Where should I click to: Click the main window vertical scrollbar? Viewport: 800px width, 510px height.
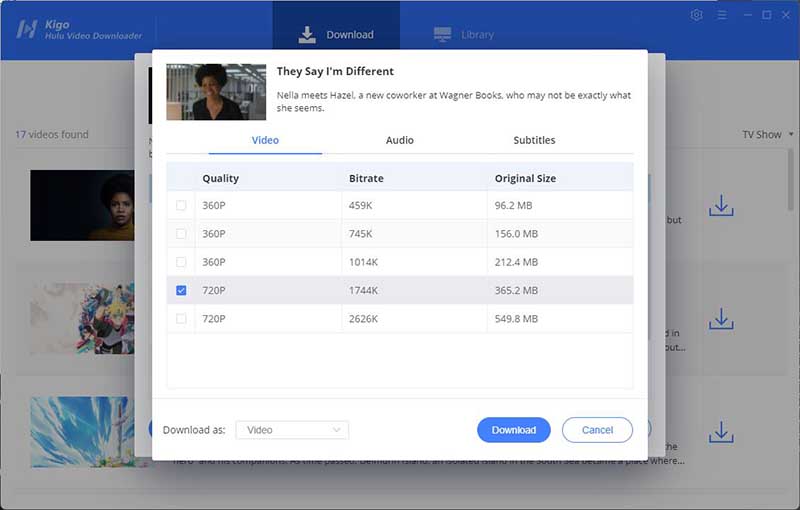click(791, 180)
